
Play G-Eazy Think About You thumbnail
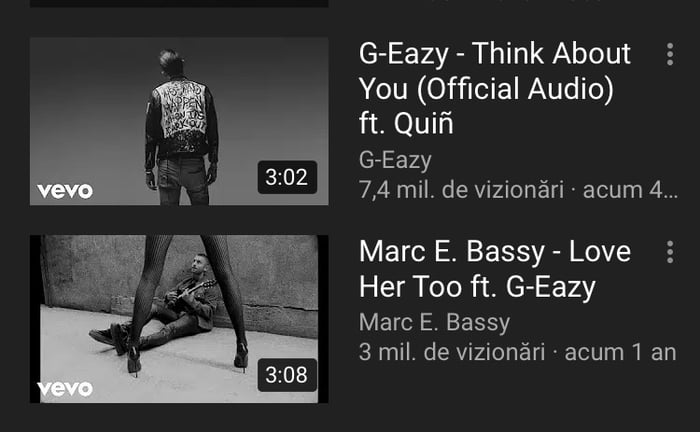[179, 121]
